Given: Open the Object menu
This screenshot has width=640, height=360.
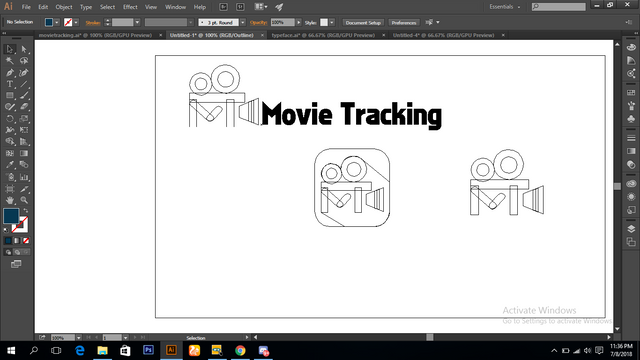Looking at the screenshot, I should click(64, 7).
